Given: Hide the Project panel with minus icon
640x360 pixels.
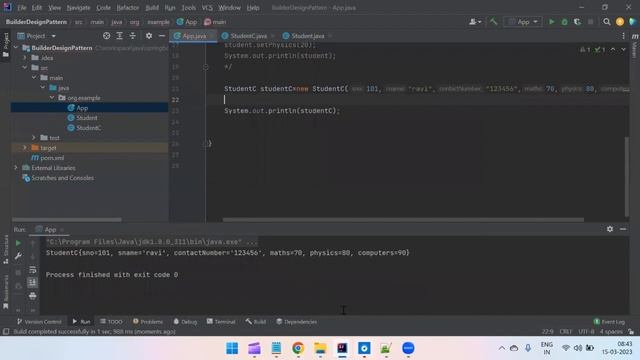Looking at the screenshot, I should tap(162, 36).
